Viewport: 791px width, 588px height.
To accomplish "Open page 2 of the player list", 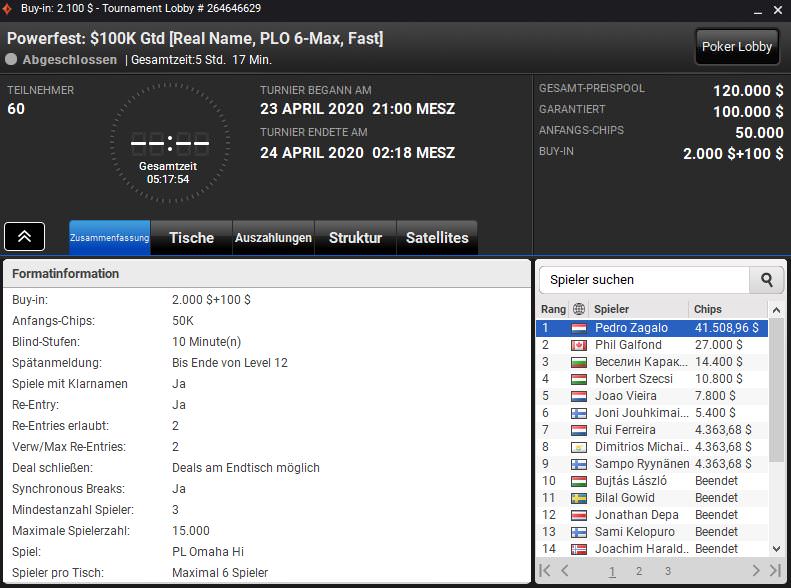I will (x=639, y=571).
